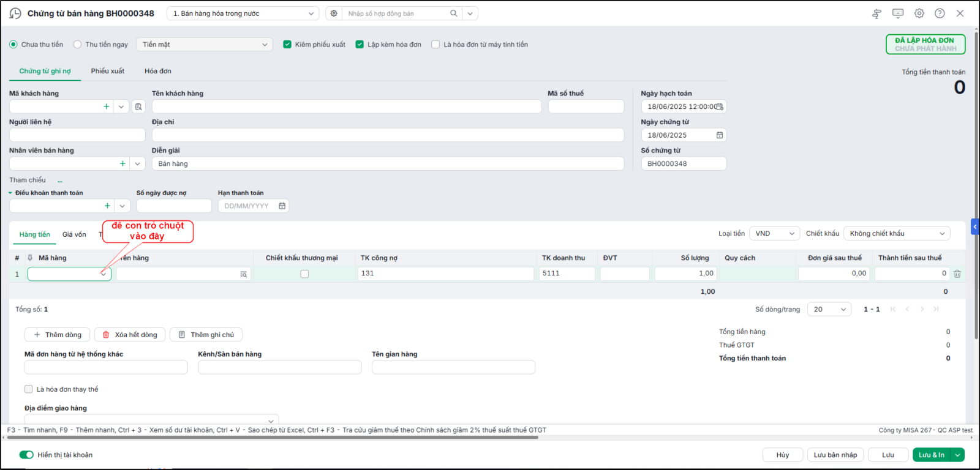Viewport: 980px width, 470px height.
Task: Focus Tên khách hàng input field
Action: coord(347,106)
